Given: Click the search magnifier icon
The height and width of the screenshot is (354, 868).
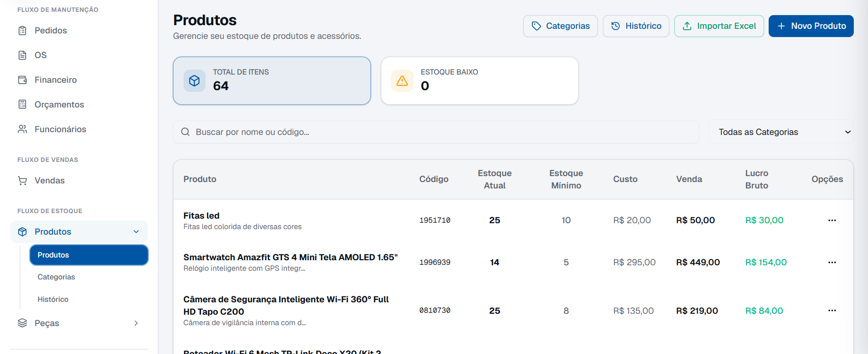Looking at the screenshot, I should pyautogui.click(x=185, y=132).
